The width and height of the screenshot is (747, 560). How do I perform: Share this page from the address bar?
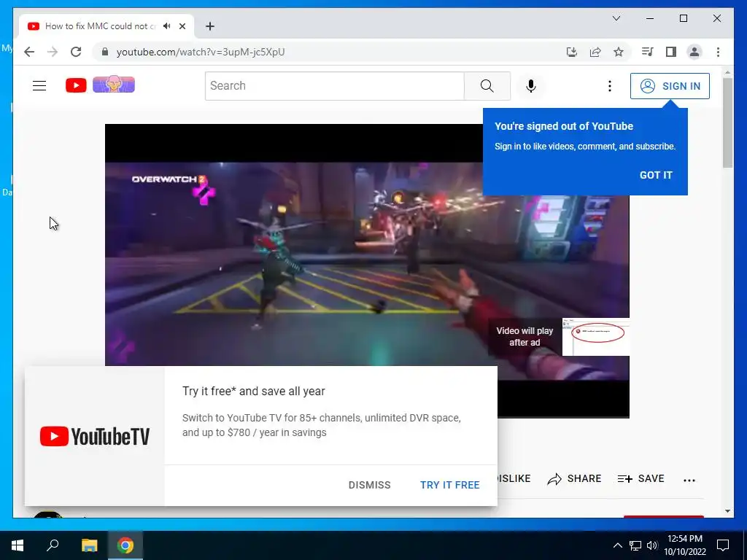(x=595, y=52)
